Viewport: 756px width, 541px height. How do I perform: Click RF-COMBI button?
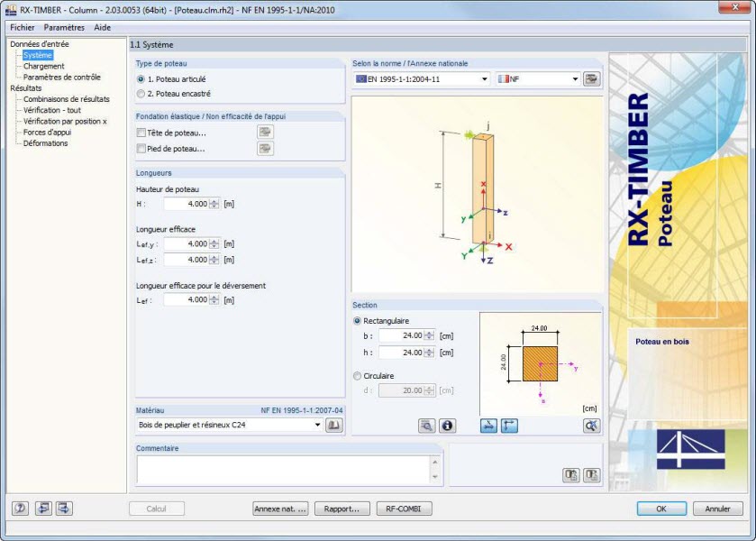[x=404, y=509]
